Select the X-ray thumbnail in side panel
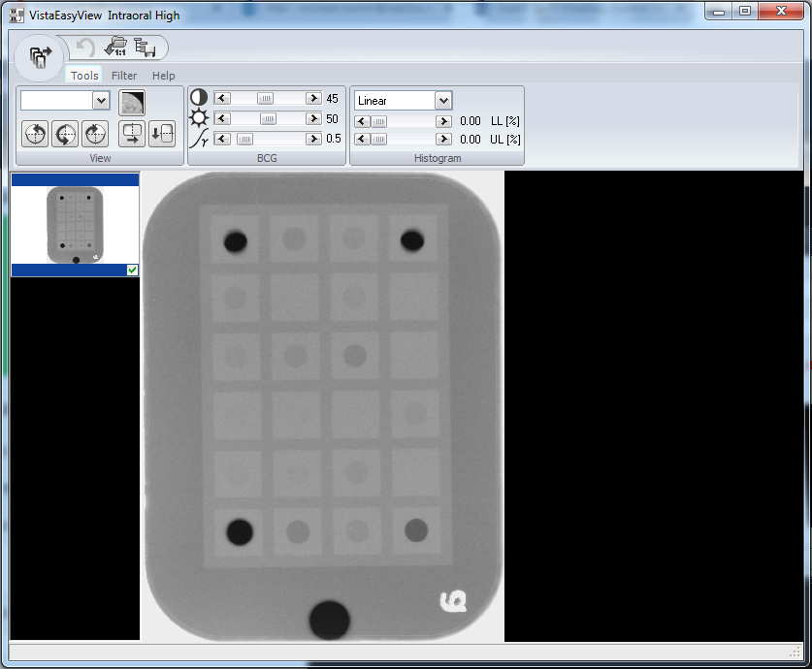The height and width of the screenshot is (669, 812). tap(75, 224)
